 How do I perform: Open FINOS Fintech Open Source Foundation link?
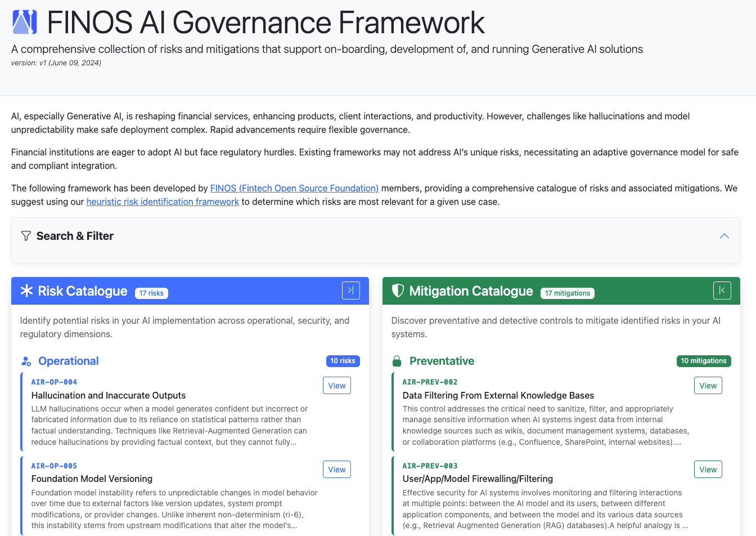point(294,188)
